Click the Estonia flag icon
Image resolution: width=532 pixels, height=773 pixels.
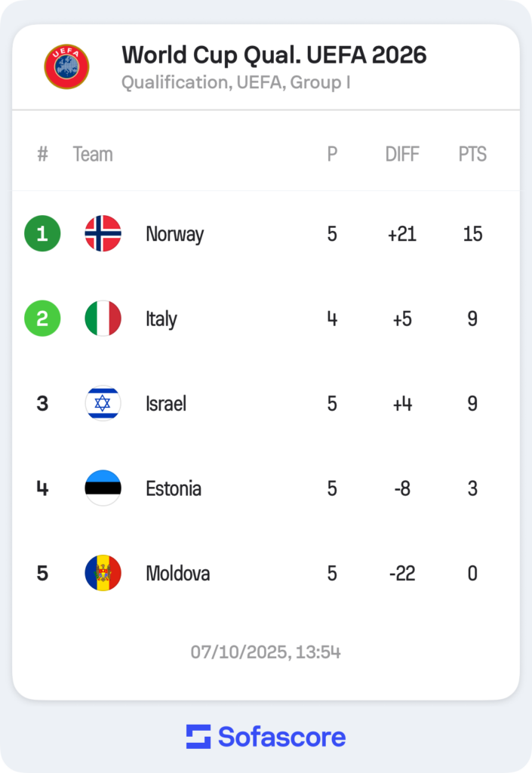tap(103, 488)
